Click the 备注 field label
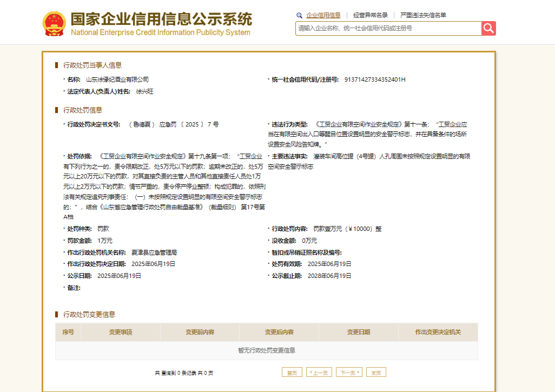555x392 pixels. tap(74, 288)
